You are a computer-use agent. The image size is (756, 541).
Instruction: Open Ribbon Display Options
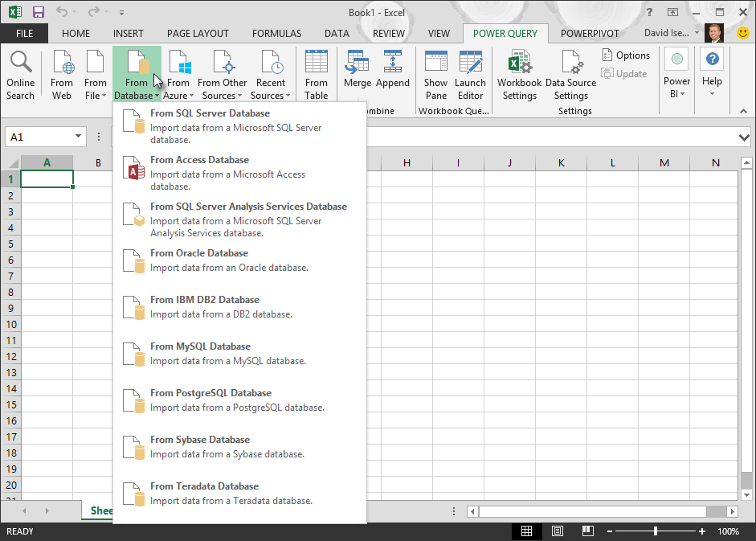point(672,13)
